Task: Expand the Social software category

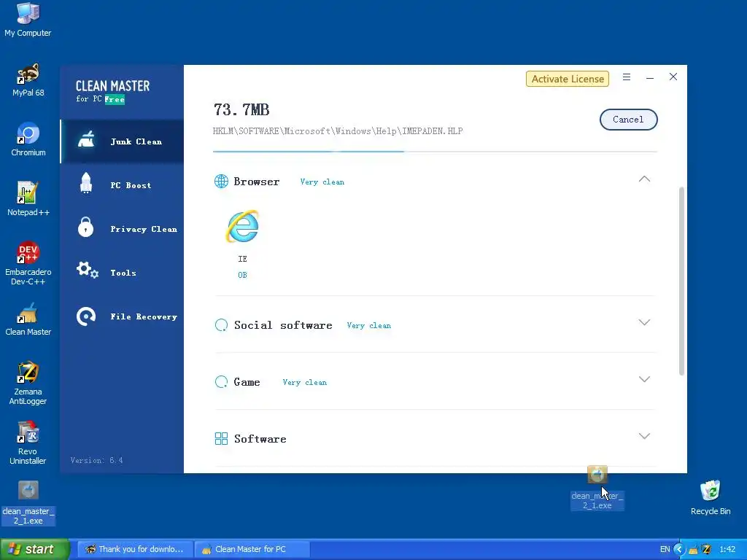Action: tap(644, 322)
